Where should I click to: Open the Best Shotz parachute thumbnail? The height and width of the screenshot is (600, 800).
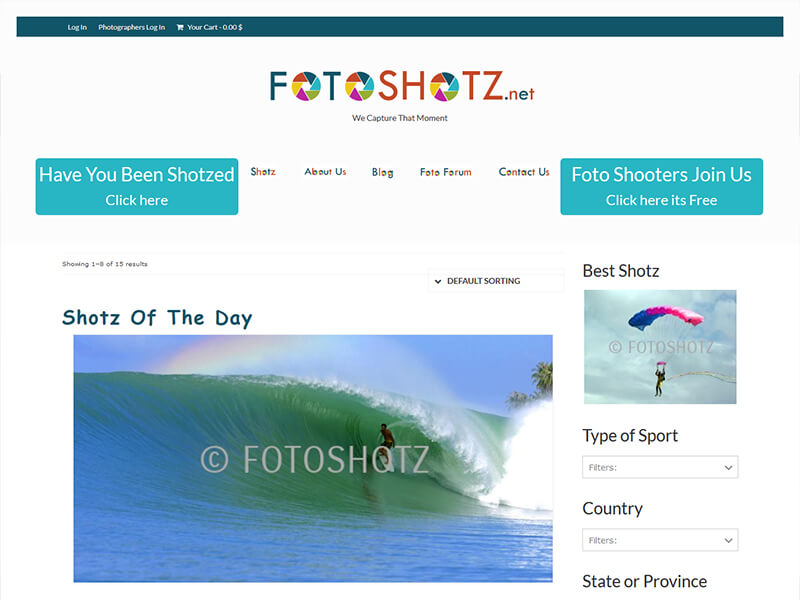click(660, 347)
